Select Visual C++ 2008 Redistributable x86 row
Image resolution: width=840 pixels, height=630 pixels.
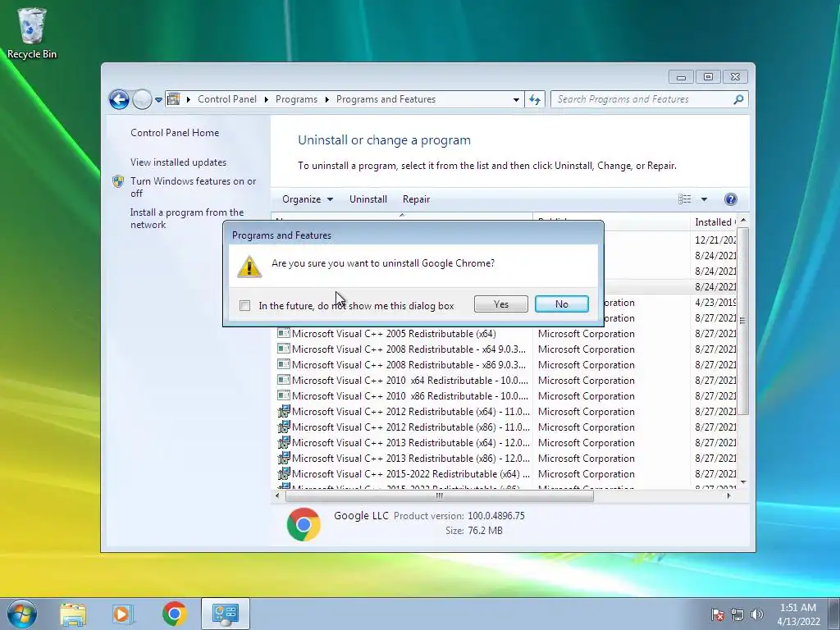click(506, 365)
